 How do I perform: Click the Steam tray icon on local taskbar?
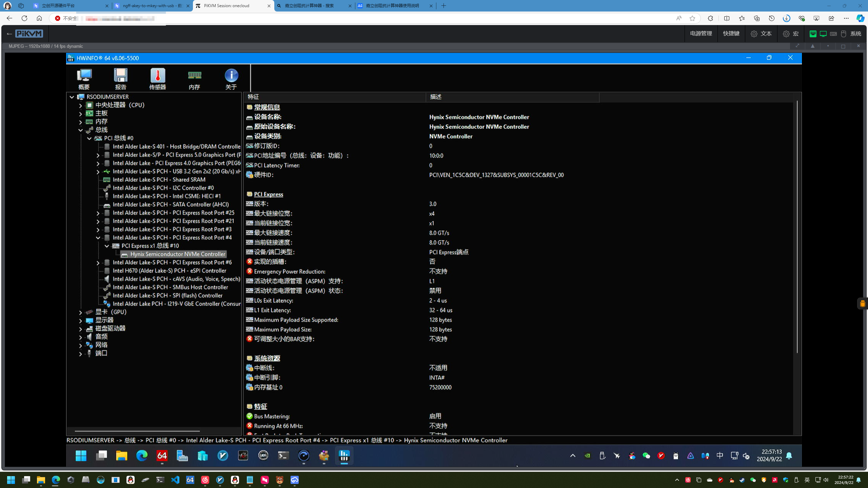(x=742, y=480)
